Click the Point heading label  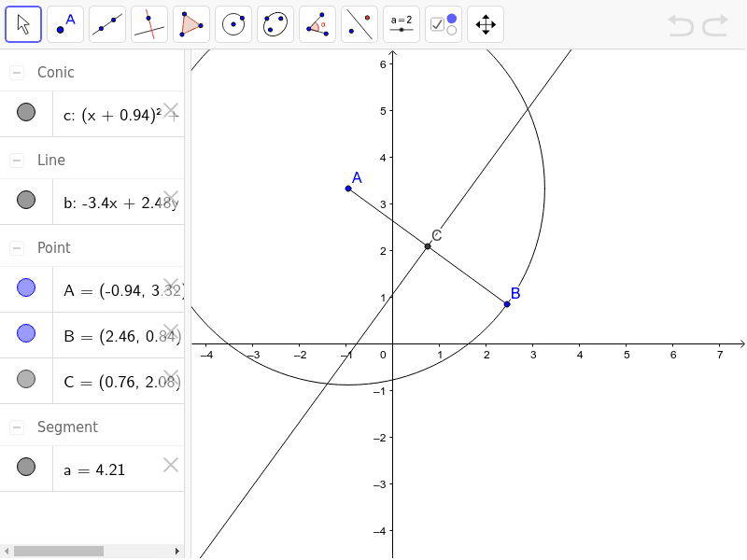pos(54,247)
